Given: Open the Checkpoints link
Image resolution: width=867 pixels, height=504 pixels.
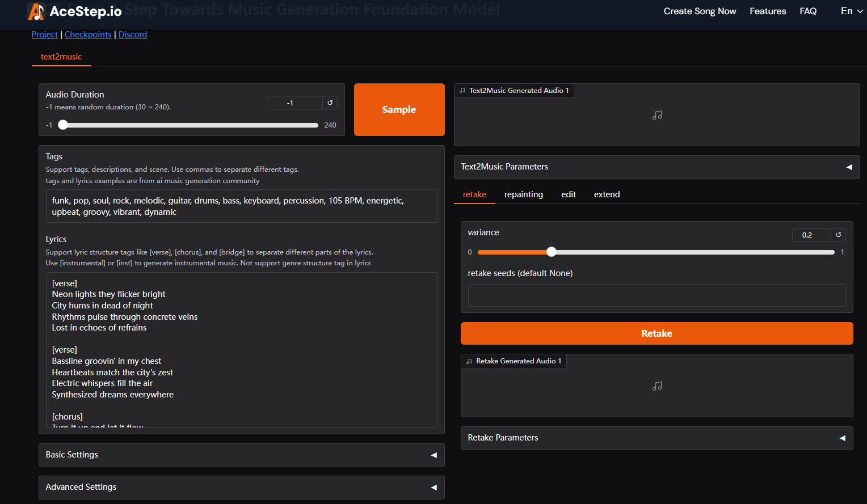Looking at the screenshot, I should click(88, 35).
